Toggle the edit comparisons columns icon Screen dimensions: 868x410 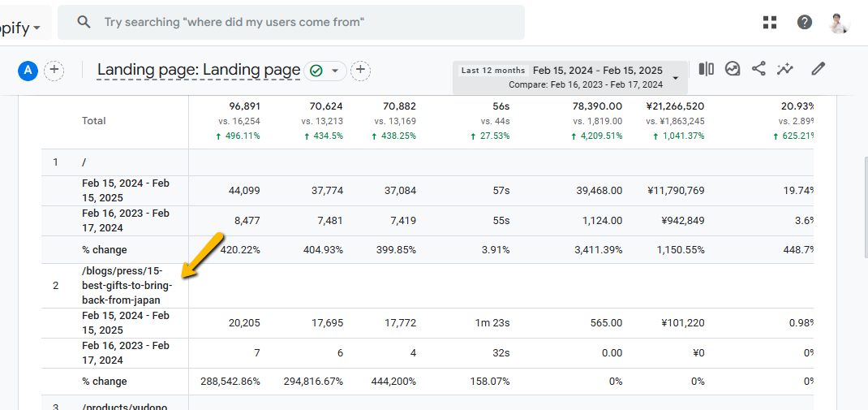coord(706,69)
